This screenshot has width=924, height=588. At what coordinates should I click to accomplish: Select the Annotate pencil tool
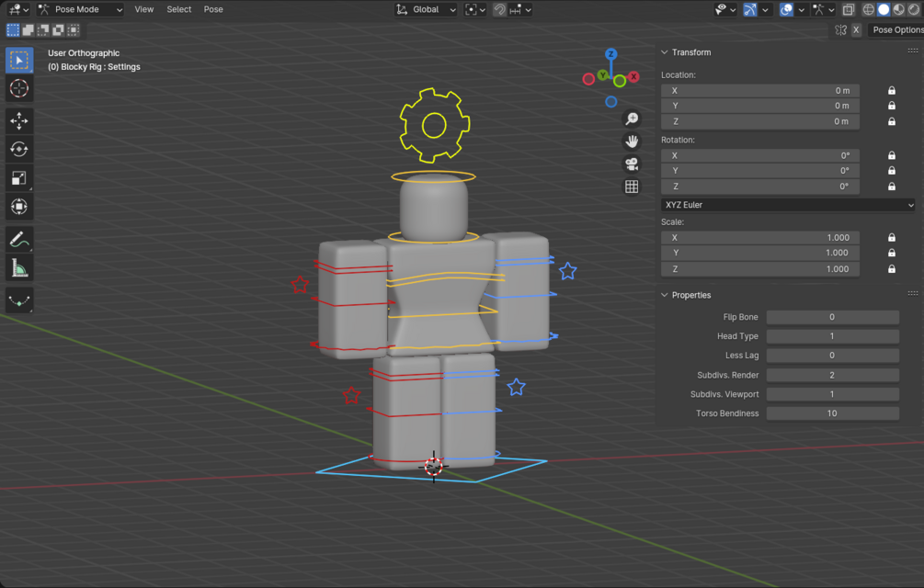pyautogui.click(x=19, y=240)
